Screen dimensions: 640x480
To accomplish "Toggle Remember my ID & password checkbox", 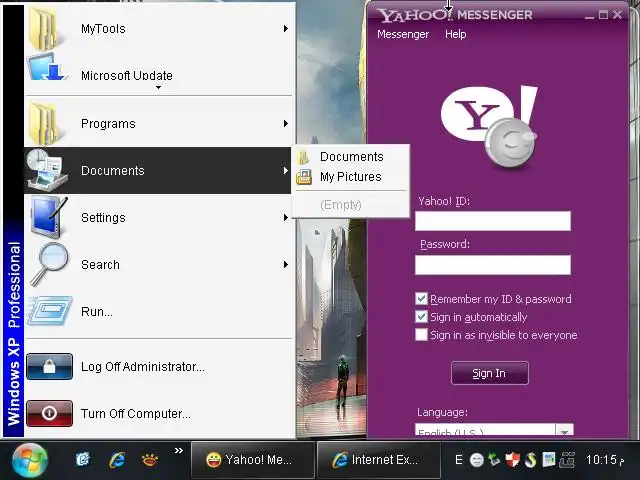I will pos(421,299).
